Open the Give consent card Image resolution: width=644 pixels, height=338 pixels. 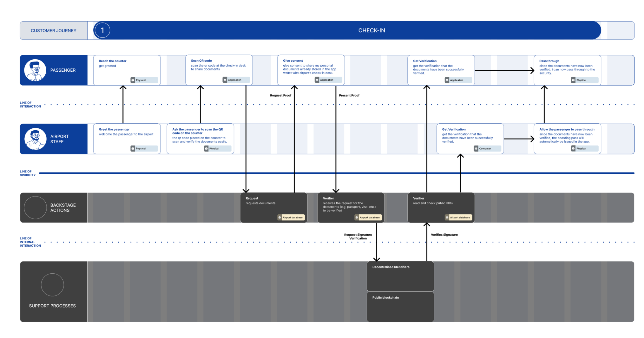(311, 70)
